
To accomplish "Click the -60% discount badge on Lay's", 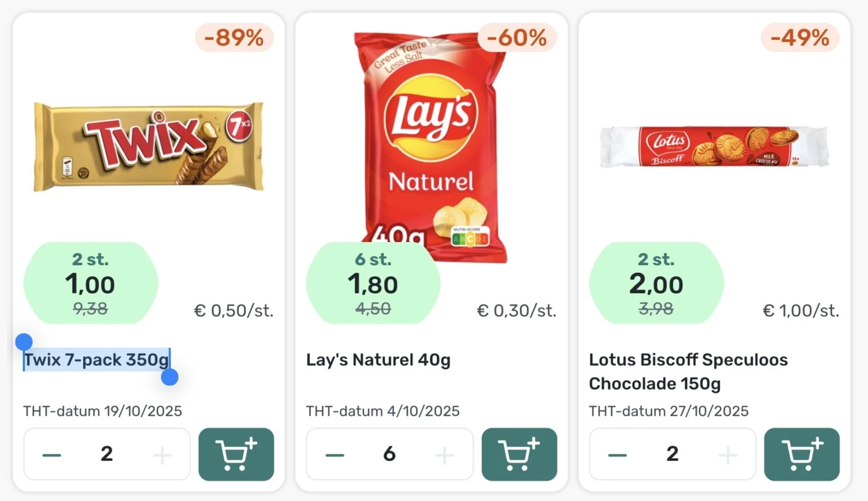I will click(517, 38).
